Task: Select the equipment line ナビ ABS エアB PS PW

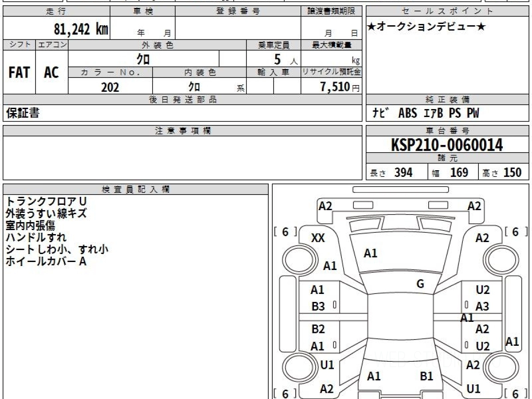Action: 426,113
